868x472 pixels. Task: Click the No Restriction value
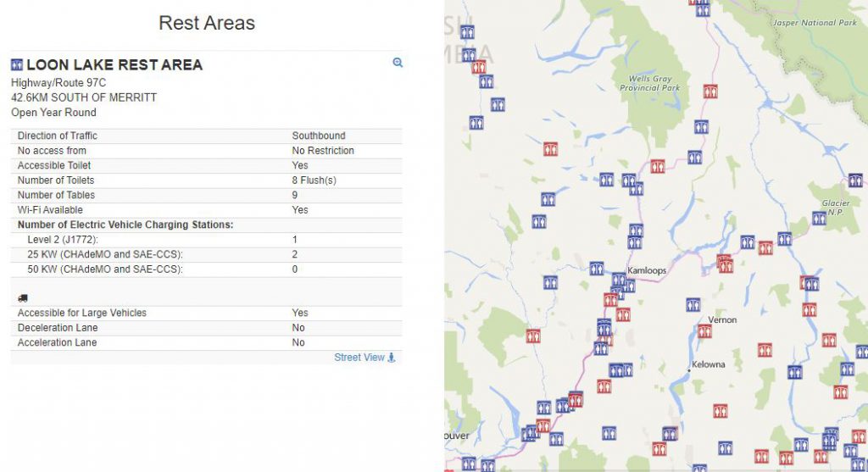click(x=323, y=151)
